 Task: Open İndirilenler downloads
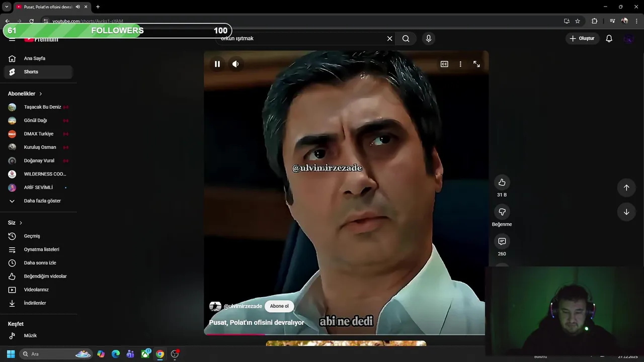[38, 303]
